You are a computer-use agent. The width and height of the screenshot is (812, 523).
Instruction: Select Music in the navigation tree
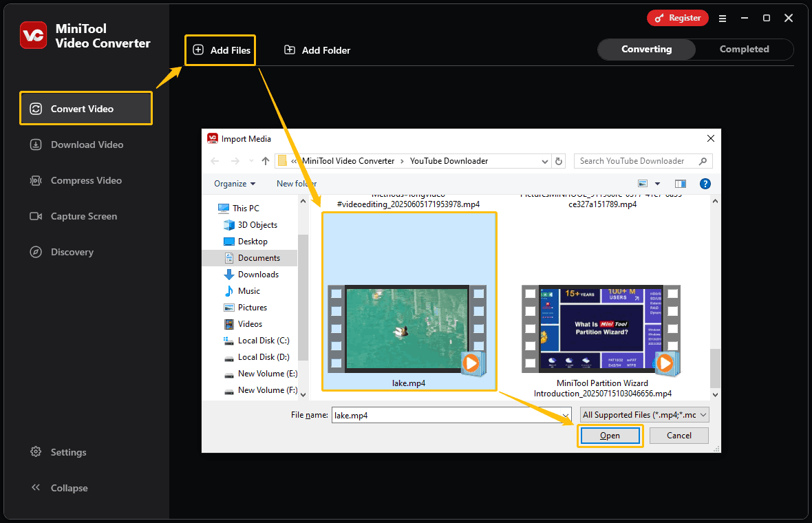click(242, 291)
